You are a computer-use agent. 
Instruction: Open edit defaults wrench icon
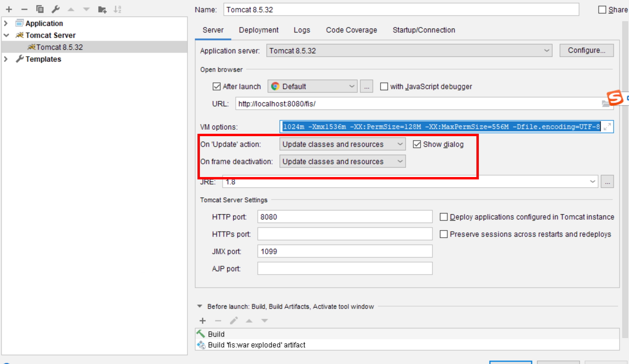click(x=56, y=9)
